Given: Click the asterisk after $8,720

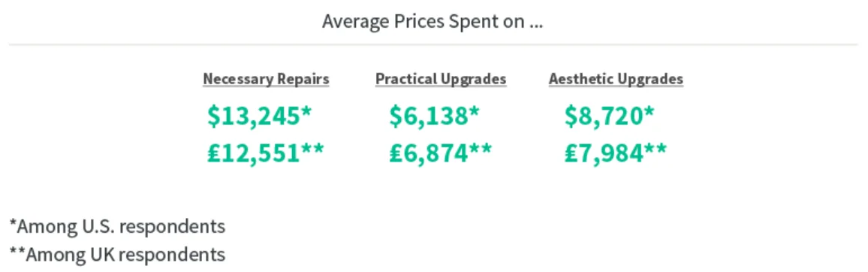Looking at the screenshot, I should (649, 110).
